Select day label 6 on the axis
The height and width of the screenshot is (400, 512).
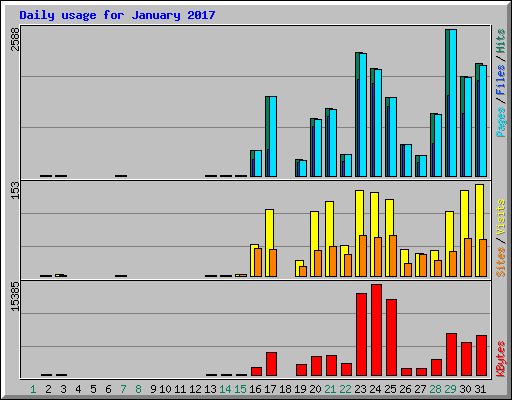[x=108, y=389]
